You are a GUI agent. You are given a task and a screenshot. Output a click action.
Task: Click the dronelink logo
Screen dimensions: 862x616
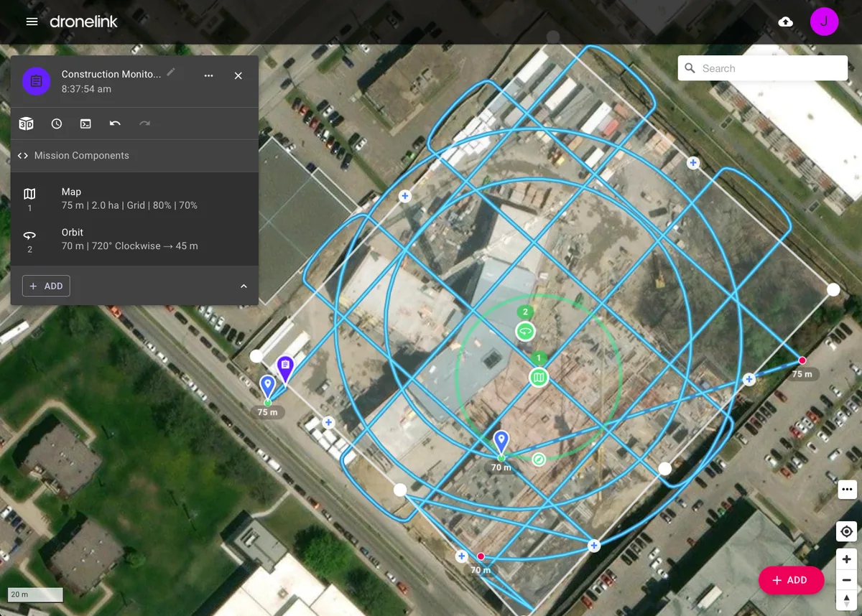pyautogui.click(x=83, y=22)
